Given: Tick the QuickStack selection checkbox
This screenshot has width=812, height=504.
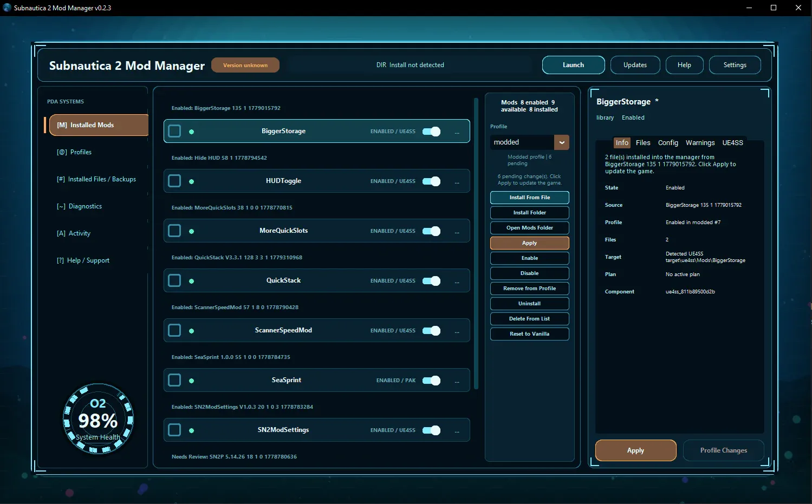Looking at the screenshot, I should [174, 280].
